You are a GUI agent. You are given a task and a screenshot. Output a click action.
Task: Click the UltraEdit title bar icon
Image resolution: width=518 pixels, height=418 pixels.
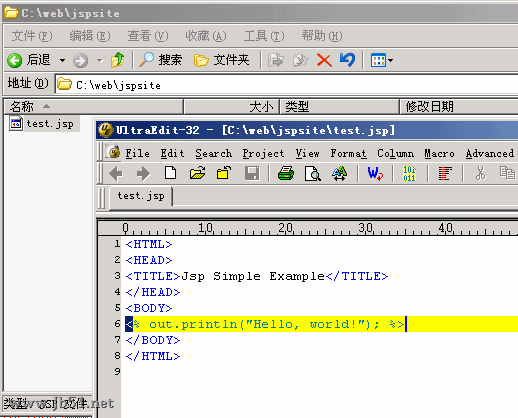coord(106,130)
